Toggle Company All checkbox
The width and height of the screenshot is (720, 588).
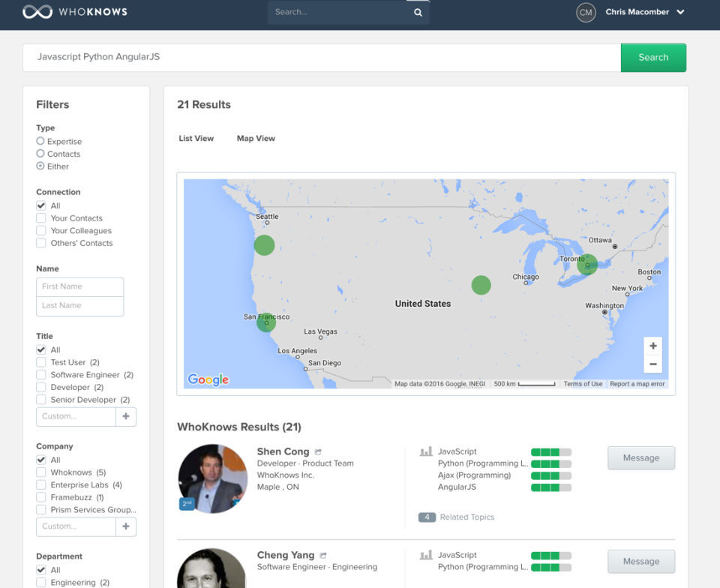[40, 460]
